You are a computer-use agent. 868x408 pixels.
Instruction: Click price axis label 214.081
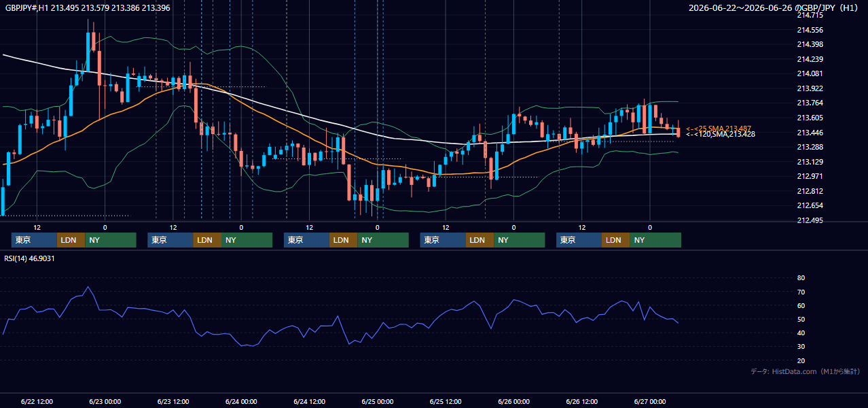tap(810, 73)
